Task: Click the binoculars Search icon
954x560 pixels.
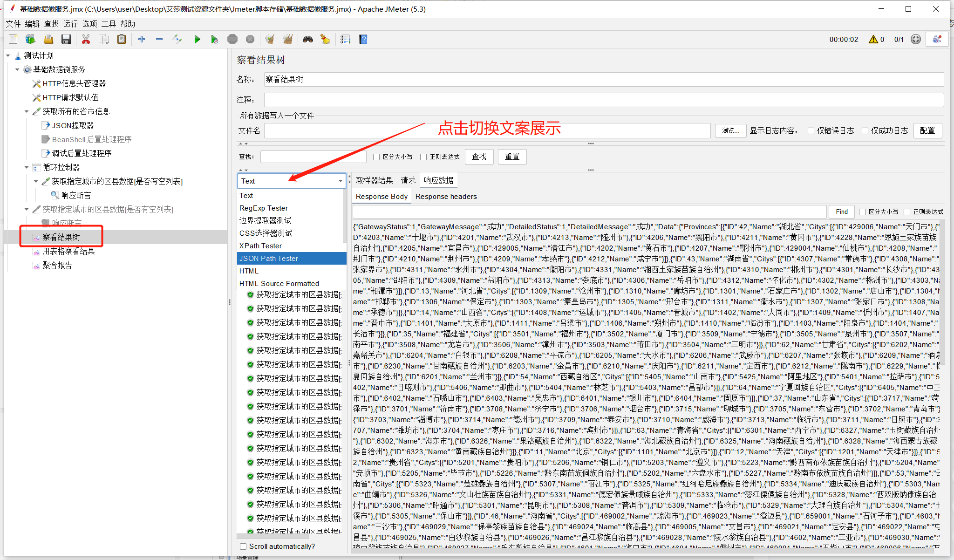Action: coord(307,40)
